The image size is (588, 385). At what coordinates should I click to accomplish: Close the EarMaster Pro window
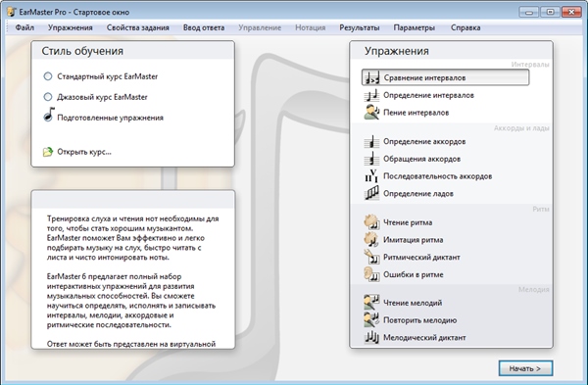(571, 12)
